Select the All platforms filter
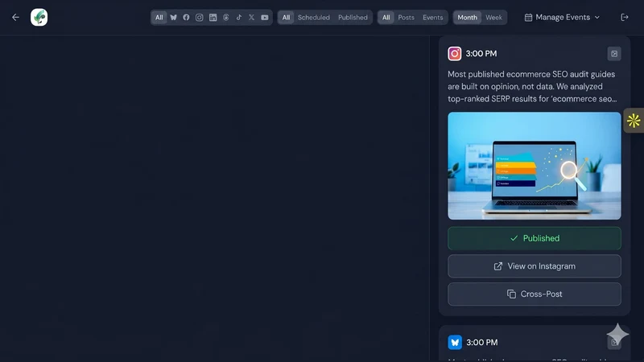The height and width of the screenshot is (362, 644). point(159,17)
